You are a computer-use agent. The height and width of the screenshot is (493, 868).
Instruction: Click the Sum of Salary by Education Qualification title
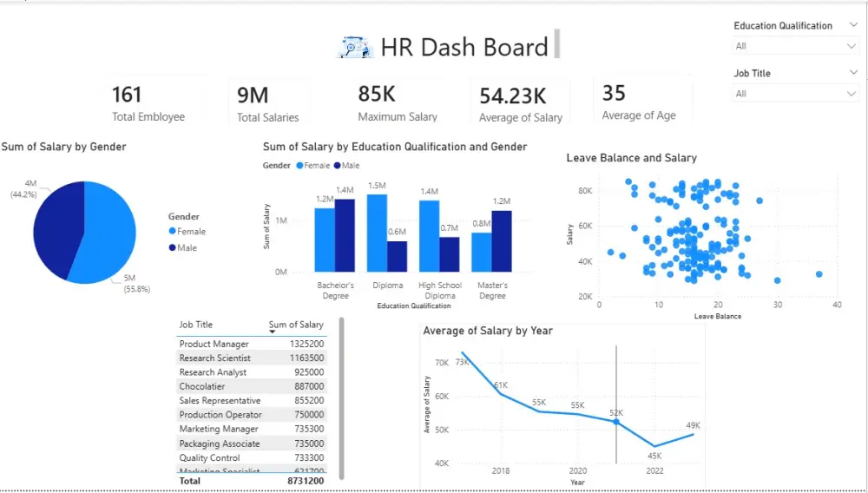point(395,147)
